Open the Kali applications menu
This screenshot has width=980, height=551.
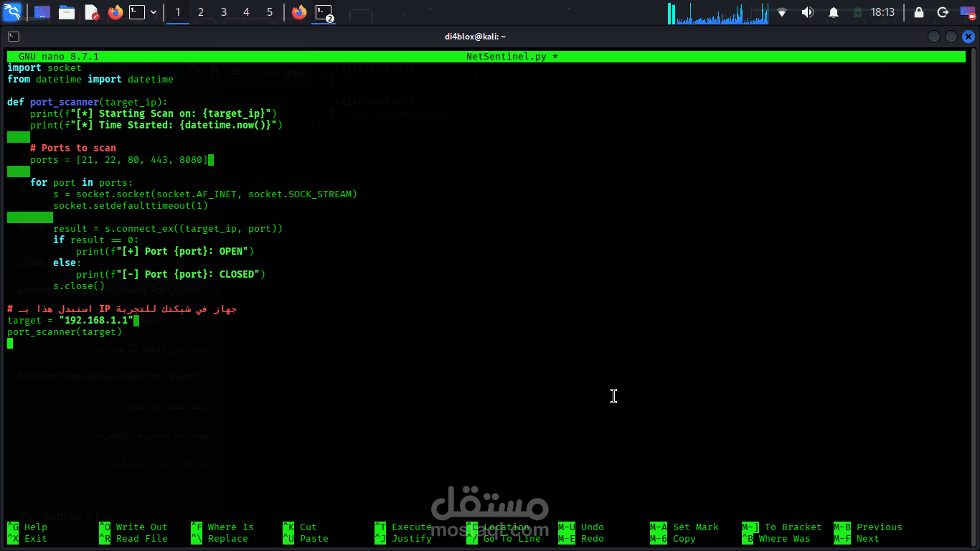[12, 12]
